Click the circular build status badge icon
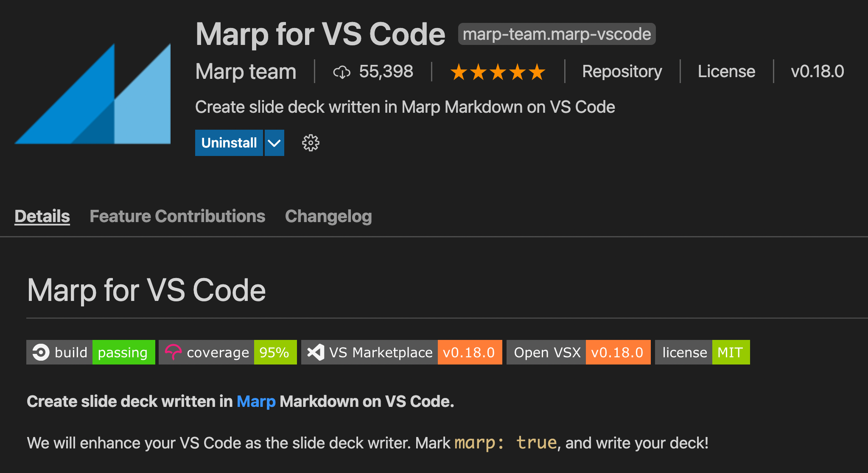This screenshot has width=868, height=473. click(x=40, y=352)
